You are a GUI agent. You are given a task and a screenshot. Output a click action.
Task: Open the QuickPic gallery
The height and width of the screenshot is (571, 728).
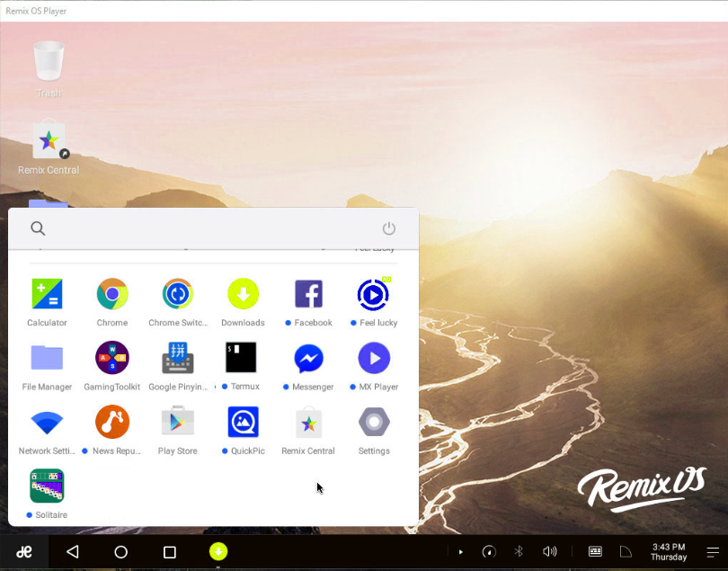(243, 422)
